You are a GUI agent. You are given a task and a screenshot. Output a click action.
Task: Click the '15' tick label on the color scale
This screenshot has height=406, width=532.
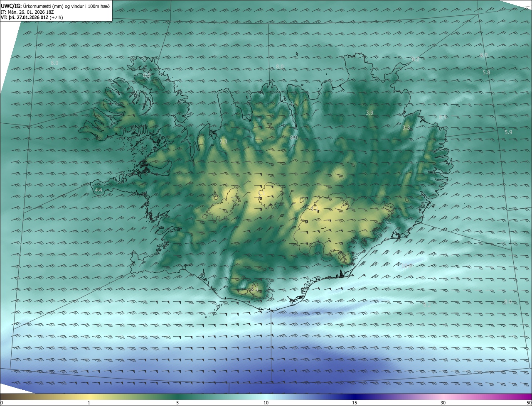[x=355, y=403]
